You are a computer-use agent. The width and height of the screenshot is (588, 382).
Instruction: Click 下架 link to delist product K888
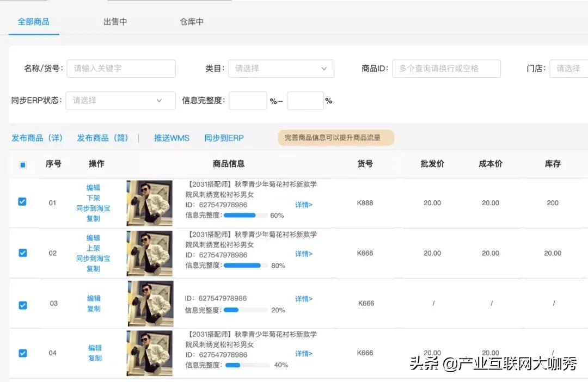[x=93, y=198]
